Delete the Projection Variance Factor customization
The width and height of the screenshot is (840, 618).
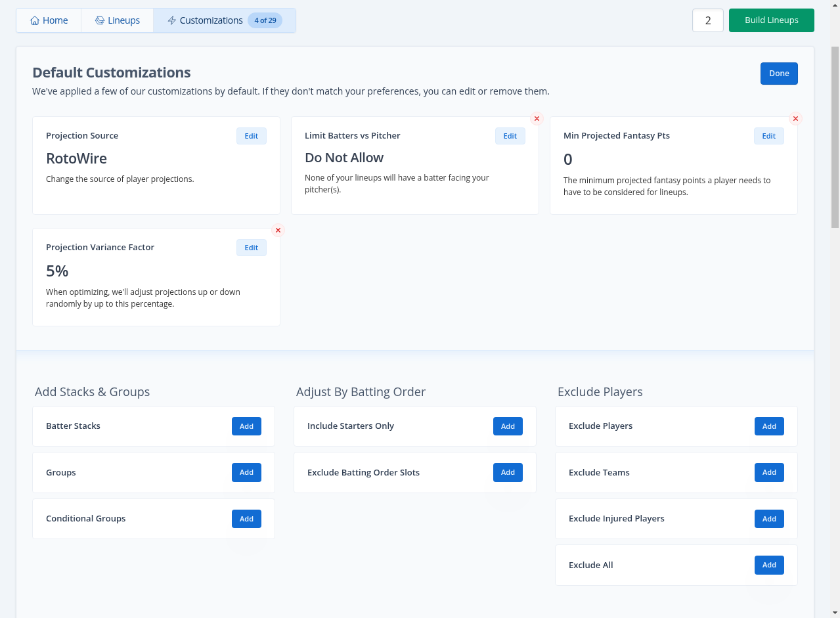point(278,231)
